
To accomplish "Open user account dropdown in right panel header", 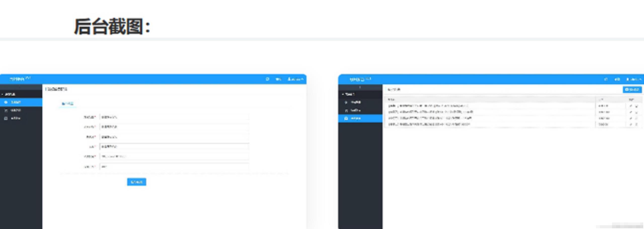I will pyautogui.click(x=634, y=79).
